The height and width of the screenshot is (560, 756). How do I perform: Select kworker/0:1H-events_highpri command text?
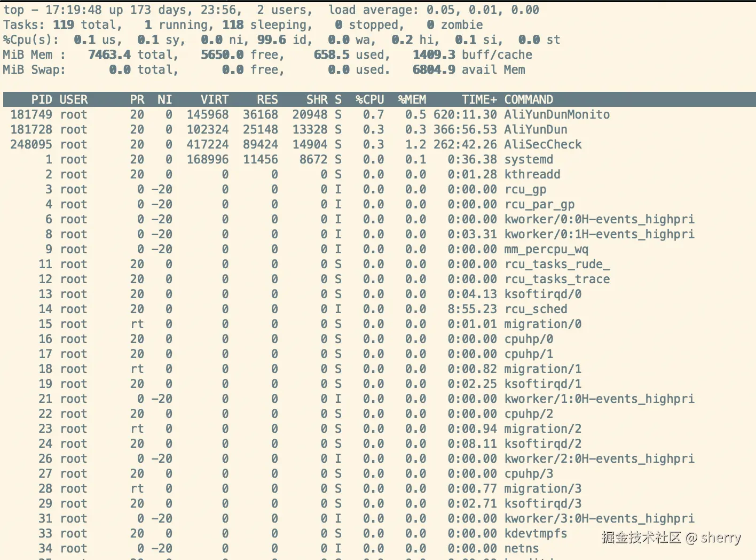click(x=600, y=234)
